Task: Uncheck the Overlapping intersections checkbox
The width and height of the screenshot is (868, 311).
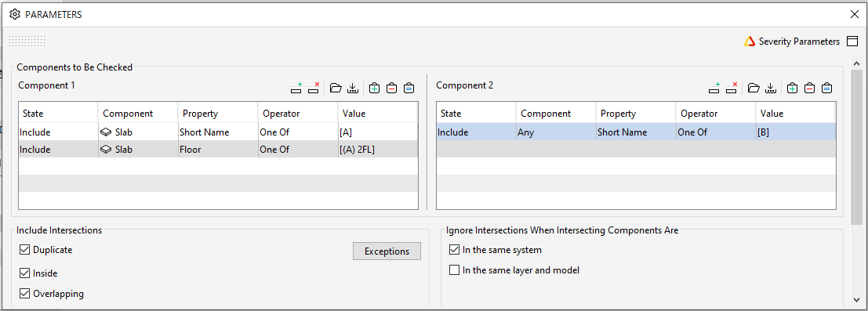Action: coord(24,293)
